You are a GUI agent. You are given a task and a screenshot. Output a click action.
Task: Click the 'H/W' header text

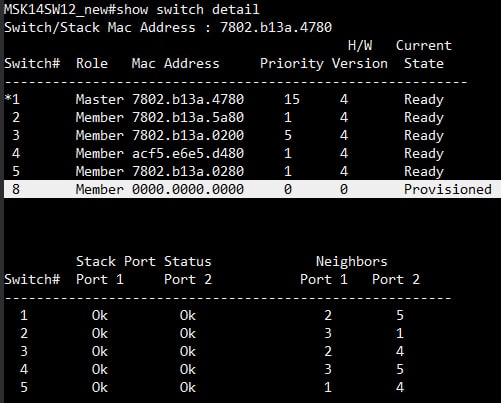360,46
